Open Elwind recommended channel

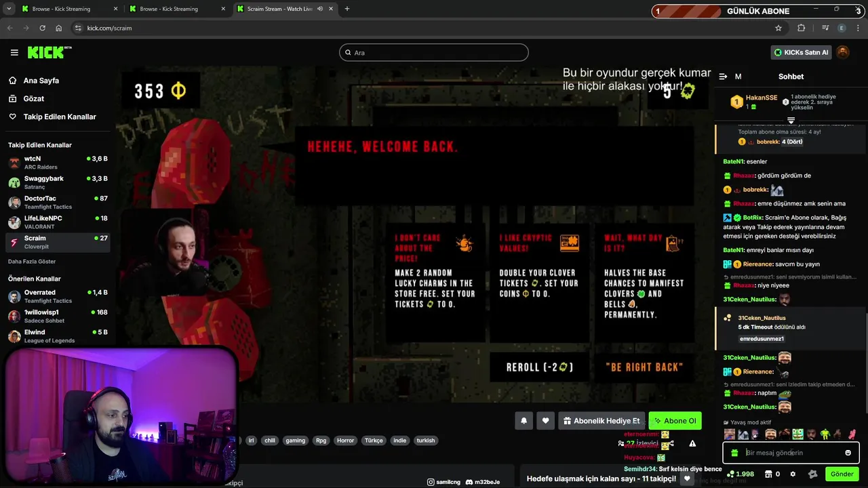point(58,336)
